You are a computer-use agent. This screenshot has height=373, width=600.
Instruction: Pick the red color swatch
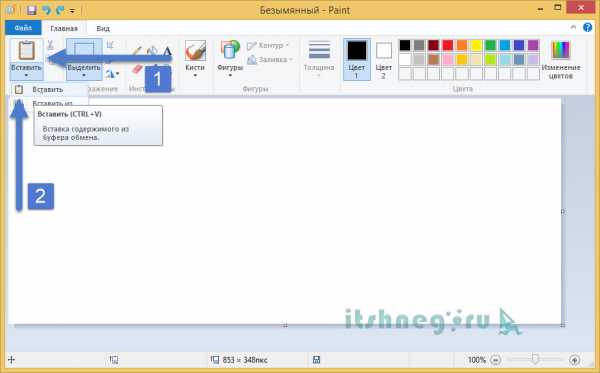(x=448, y=45)
